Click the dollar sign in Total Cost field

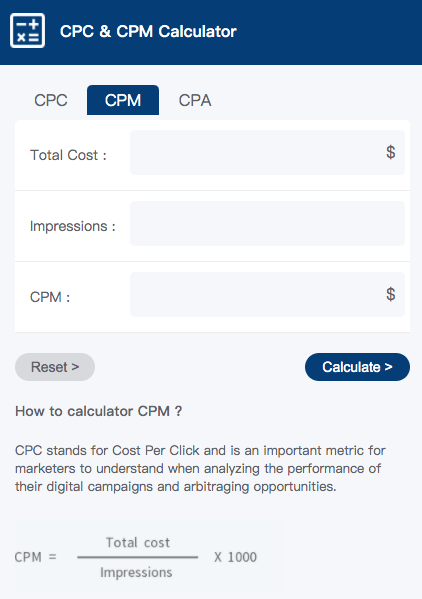(x=390, y=152)
